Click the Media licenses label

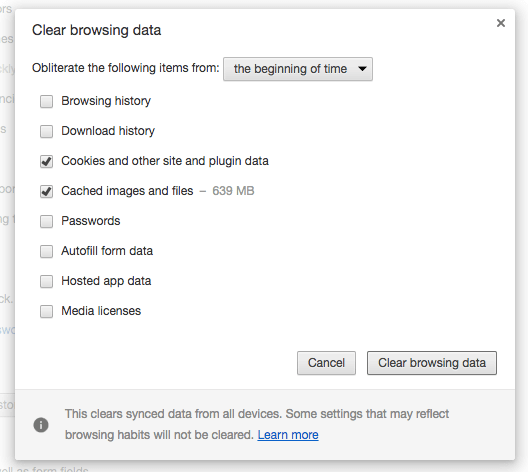101,311
